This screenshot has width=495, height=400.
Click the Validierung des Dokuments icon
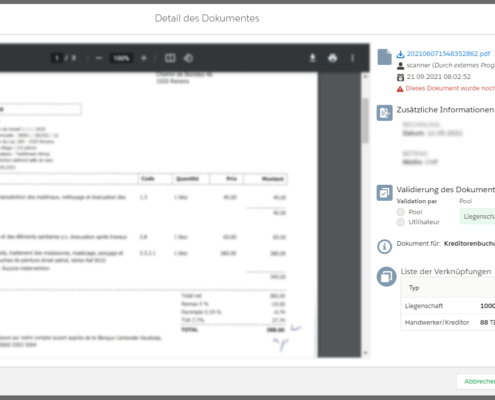[384, 193]
